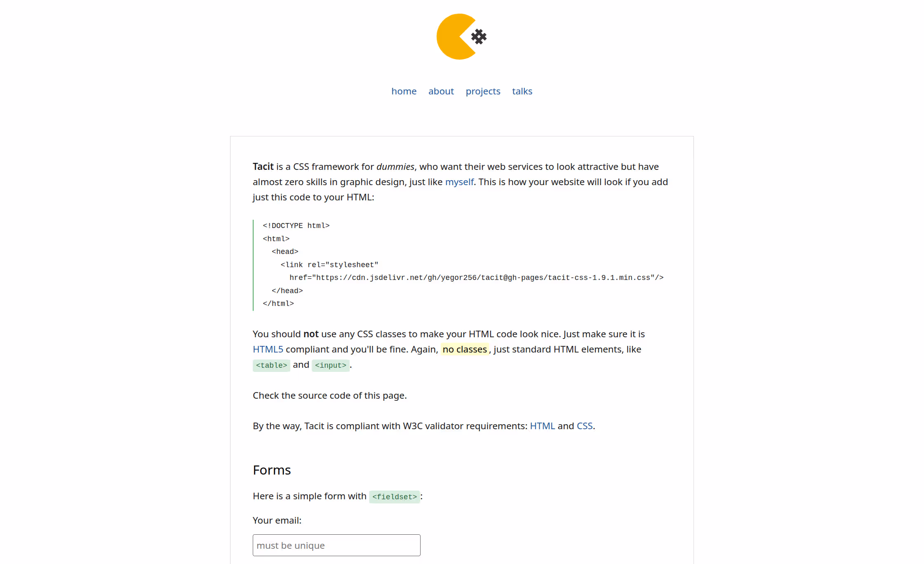924x564 pixels.
Task: Click the highlighted "no classes" text
Action: coord(465,349)
